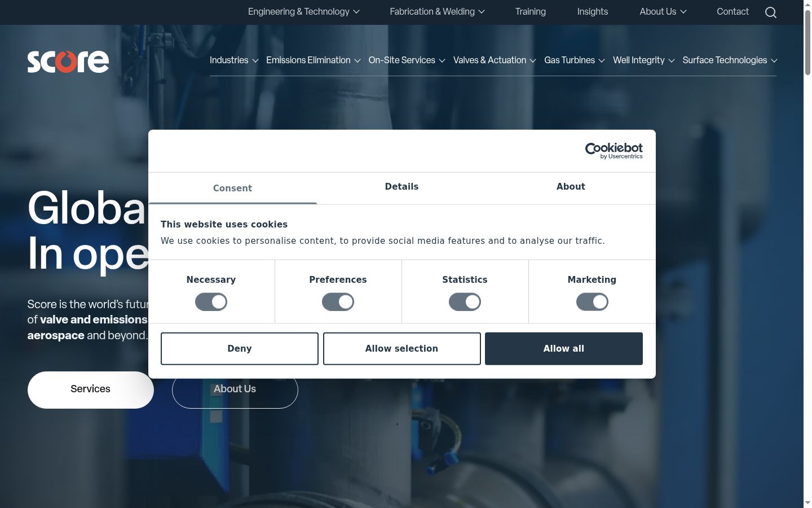The image size is (812, 508).
Task: Go to the Training page
Action: [530, 12]
